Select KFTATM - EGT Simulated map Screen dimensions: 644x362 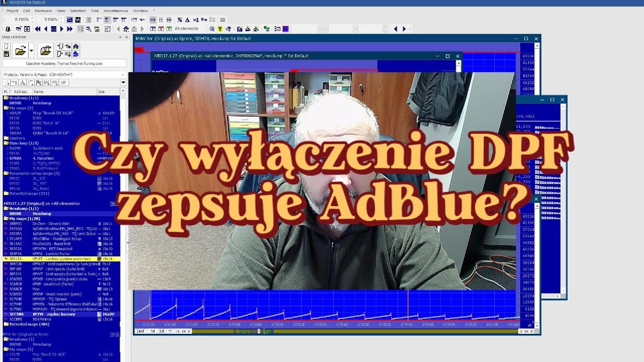point(61,249)
